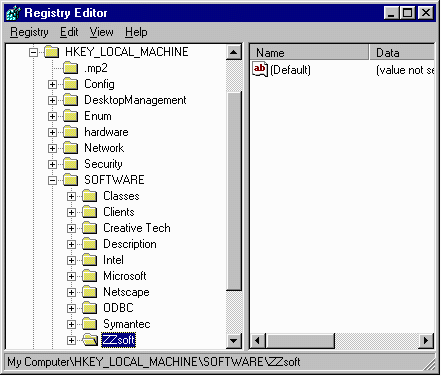Select the Microsoft key label
This screenshot has height=376, width=441.
125,276
